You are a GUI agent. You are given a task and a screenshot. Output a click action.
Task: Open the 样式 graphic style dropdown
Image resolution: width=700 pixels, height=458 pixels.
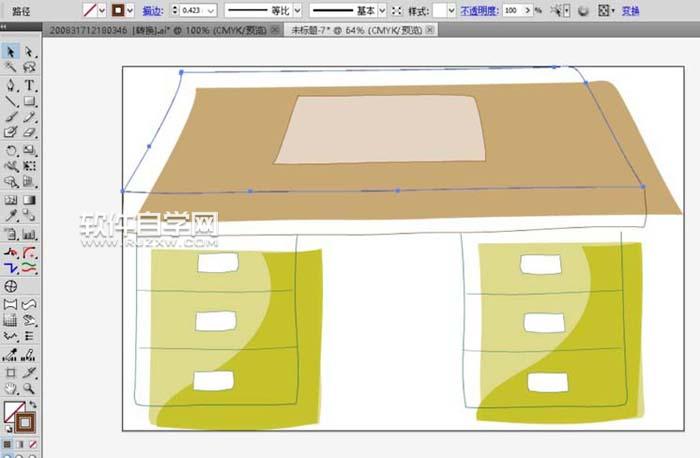(x=451, y=11)
